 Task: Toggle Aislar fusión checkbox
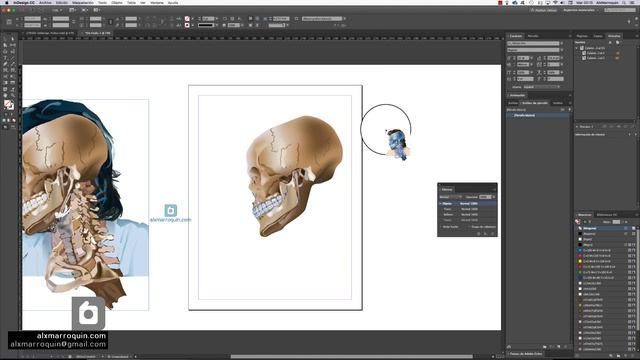(441, 227)
